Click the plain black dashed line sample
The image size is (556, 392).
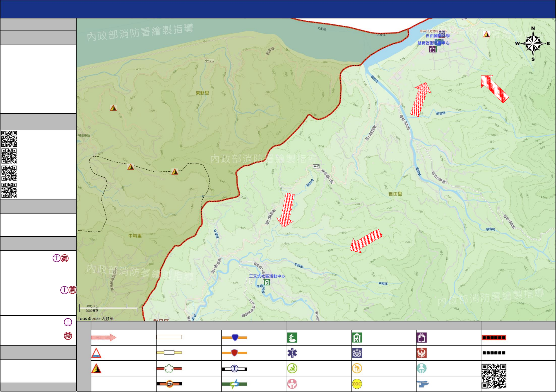tap(494, 353)
